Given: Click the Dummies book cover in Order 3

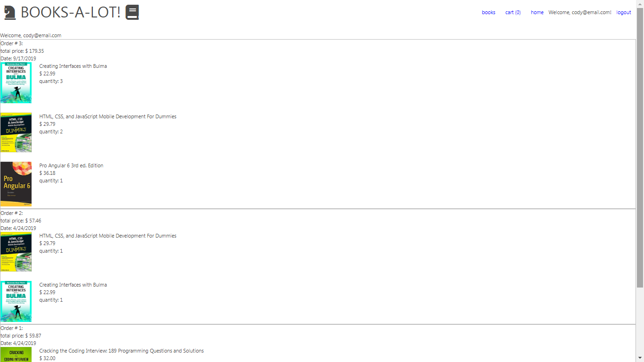Looking at the screenshot, I should (x=16, y=132).
